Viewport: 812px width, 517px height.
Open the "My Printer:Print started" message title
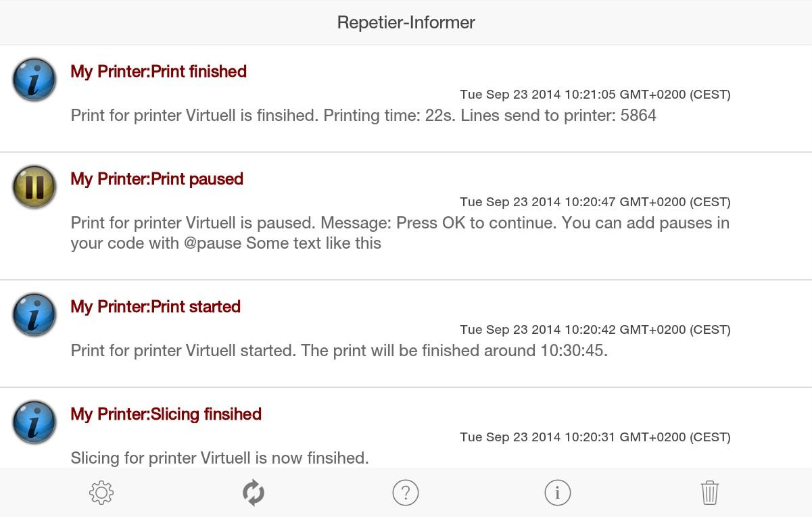click(156, 307)
